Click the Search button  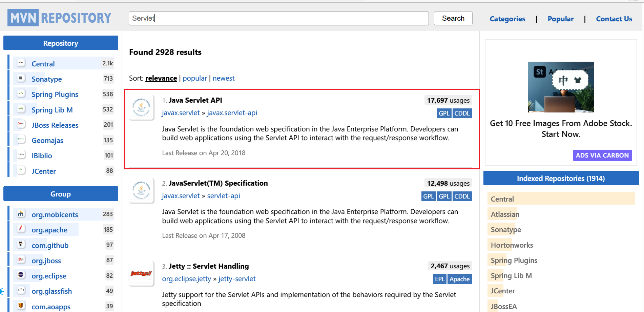[x=453, y=18]
